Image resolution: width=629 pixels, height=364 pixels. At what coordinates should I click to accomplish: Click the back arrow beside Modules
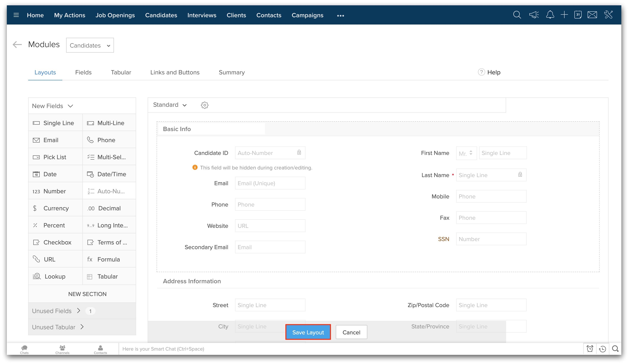[x=17, y=45]
